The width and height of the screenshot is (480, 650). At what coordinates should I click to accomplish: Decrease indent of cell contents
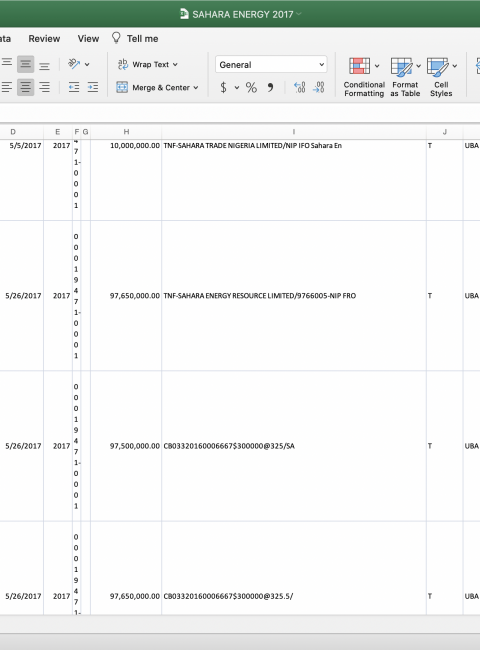pos(74,87)
